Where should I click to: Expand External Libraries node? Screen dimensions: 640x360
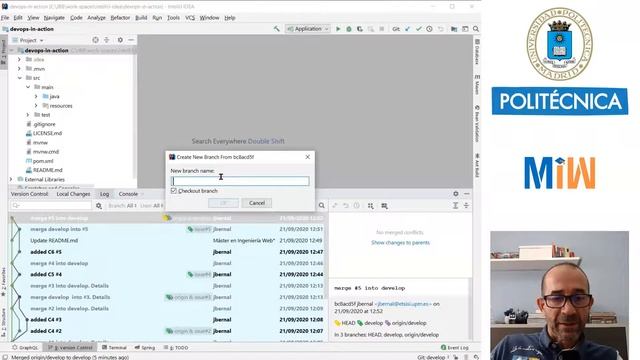(11, 179)
